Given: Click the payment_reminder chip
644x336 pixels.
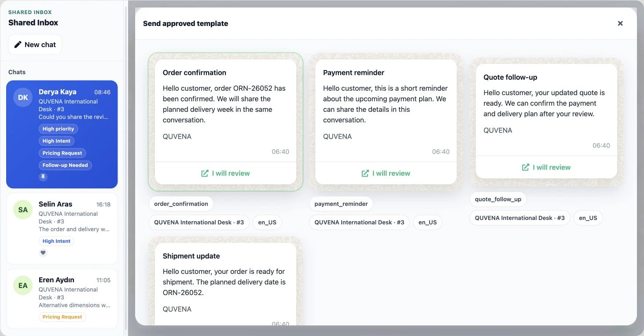Looking at the screenshot, I should tap(341, 204).
